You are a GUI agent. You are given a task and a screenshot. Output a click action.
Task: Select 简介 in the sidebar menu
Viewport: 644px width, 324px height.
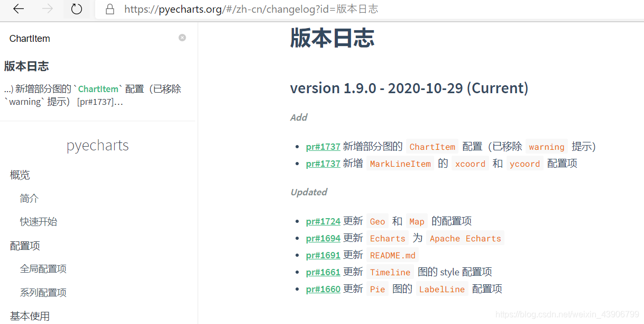click(29, 198)
